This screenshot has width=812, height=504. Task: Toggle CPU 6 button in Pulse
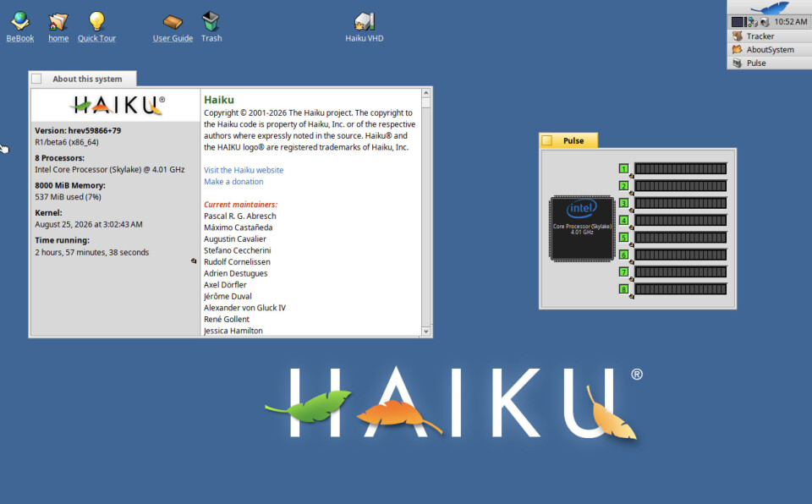tap(623, 255)
